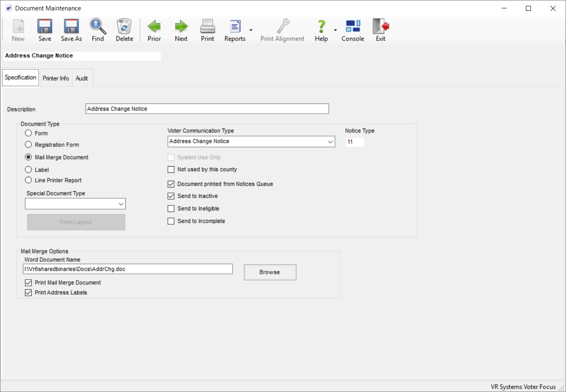Image resolution: width=566 pixels, height=392 pixels.
Task: Click the Delete recycle bin icon
Action: [124, 27]
